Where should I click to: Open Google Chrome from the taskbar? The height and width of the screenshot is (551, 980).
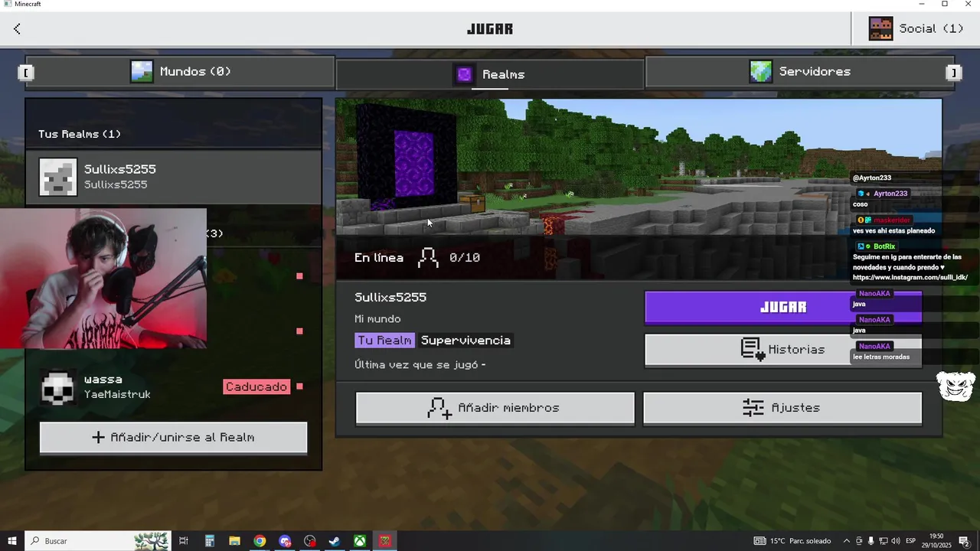pos(260,541)
